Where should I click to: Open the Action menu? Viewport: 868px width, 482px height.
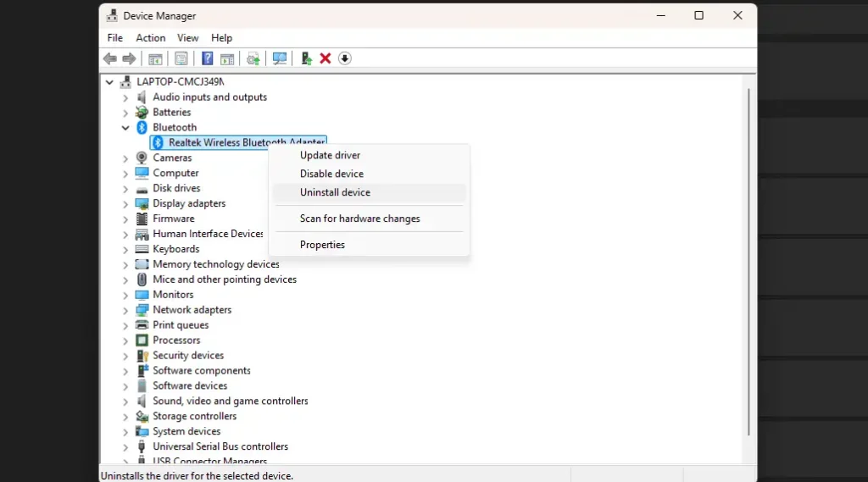point(151,37)
